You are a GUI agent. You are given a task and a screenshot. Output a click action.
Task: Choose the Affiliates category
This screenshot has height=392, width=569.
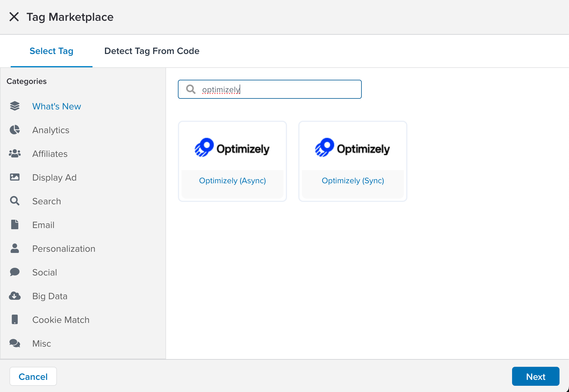[x=50, y=154]
